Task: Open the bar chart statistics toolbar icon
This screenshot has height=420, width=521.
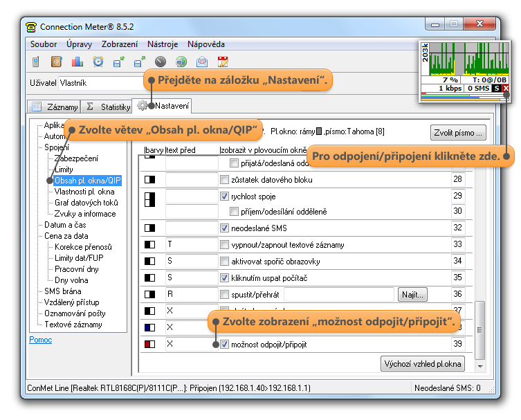Action: [x=77, y=62]
